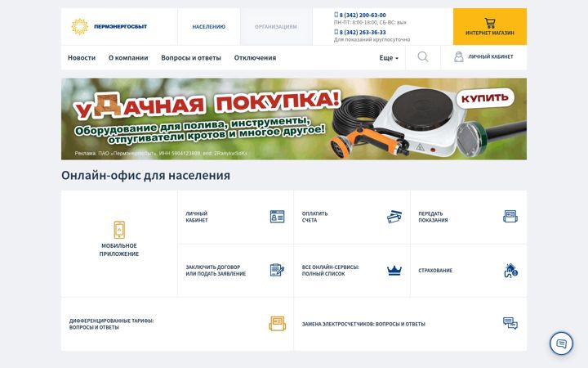
Task: Click the ad disclaimer Реклама ПАО text
Action: [161, 153]
